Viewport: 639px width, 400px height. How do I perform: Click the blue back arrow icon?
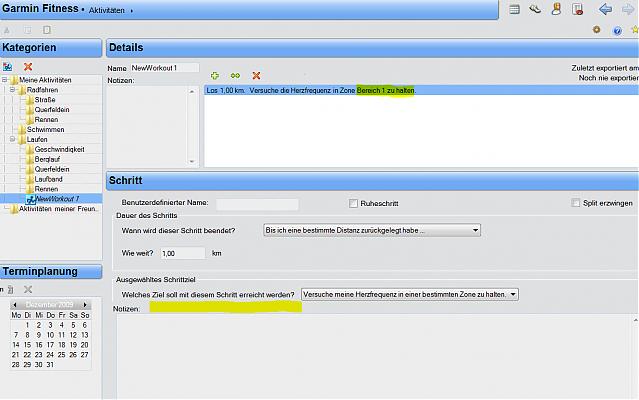[606, 9]
